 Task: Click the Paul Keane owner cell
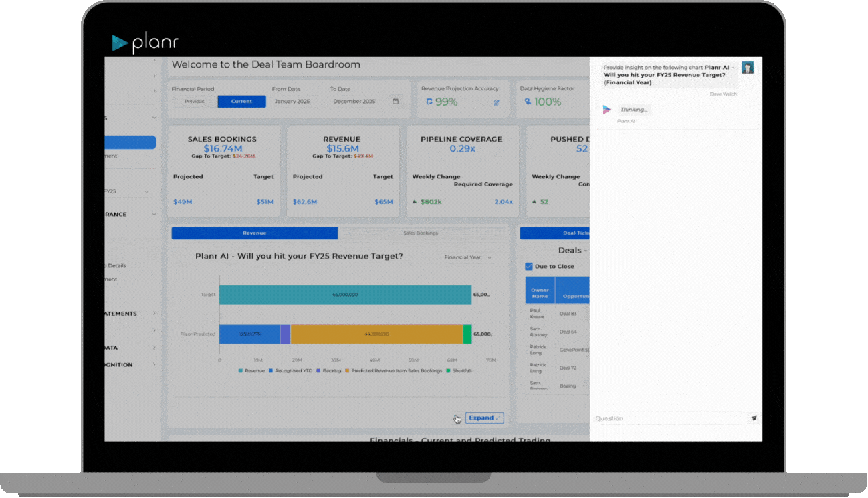[538, 313]
